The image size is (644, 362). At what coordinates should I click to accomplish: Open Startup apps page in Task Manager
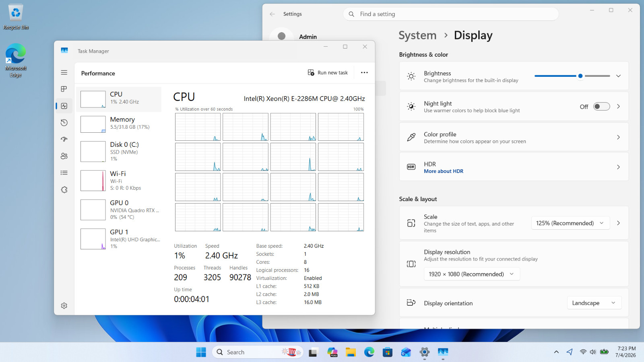tap(64, 139)
